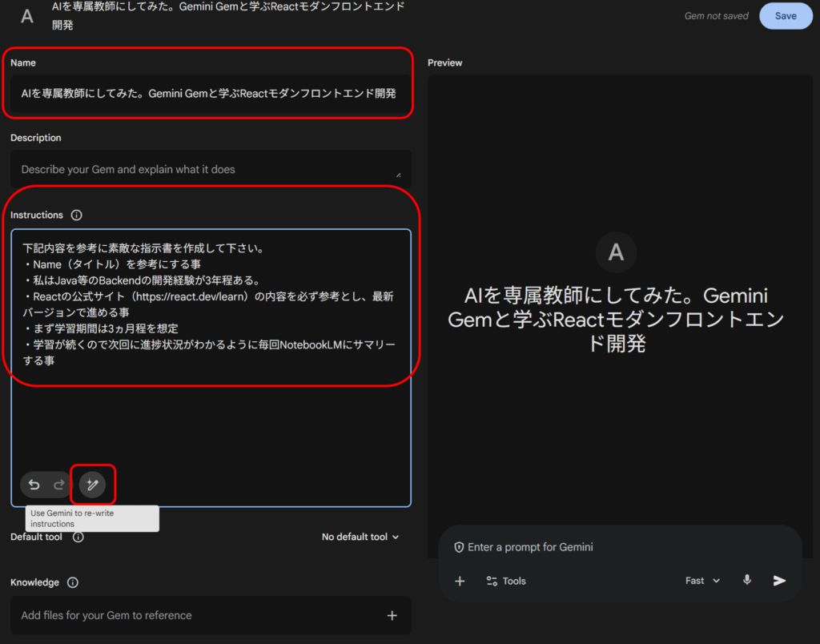
Task: Click the info icon beside Instructions label
Action: coord(77,215)
